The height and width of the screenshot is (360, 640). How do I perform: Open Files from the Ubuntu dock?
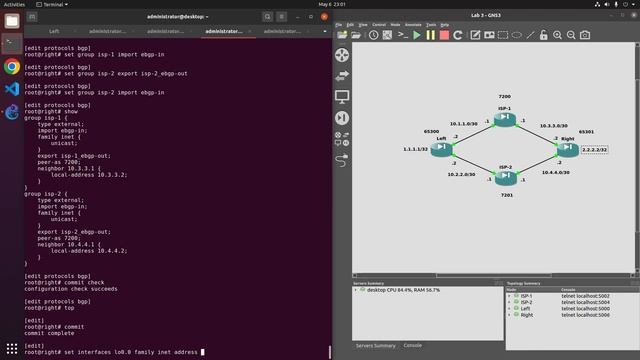click(12, 21)
